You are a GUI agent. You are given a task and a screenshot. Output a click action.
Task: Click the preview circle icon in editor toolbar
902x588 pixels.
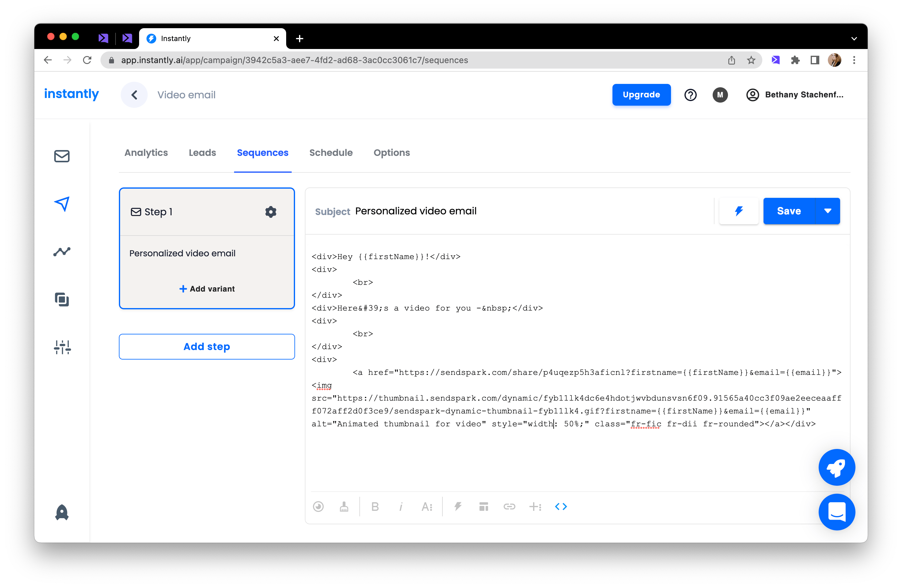318,507
